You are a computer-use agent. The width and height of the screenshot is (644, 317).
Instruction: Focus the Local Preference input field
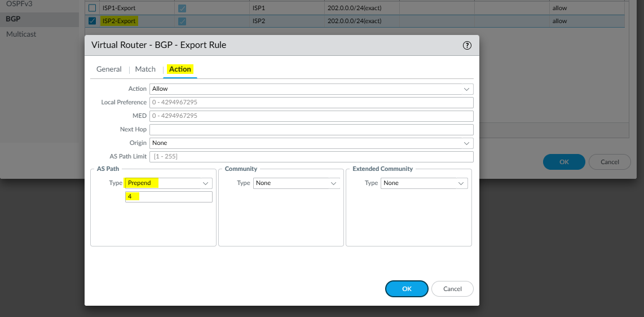(311, 102)
